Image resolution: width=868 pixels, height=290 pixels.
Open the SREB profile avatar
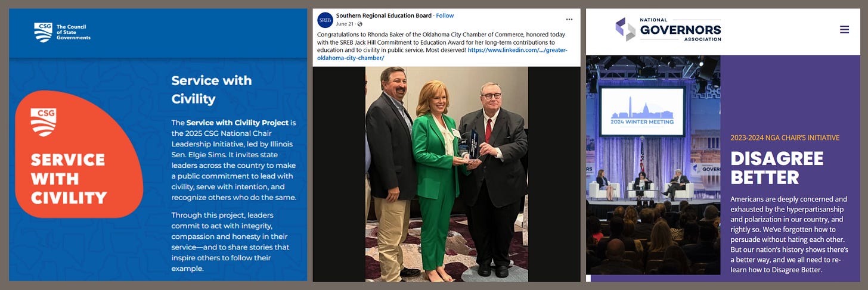click(325, 20)
